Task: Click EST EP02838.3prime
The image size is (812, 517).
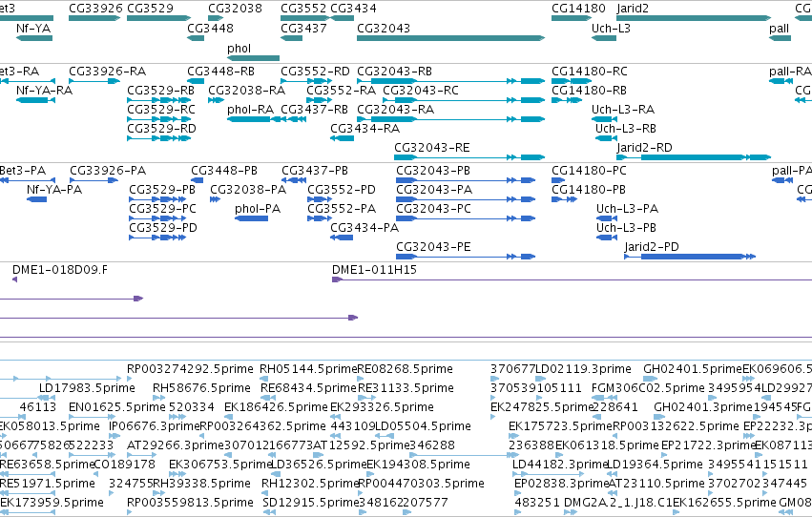Action: (x=561, y=484)
